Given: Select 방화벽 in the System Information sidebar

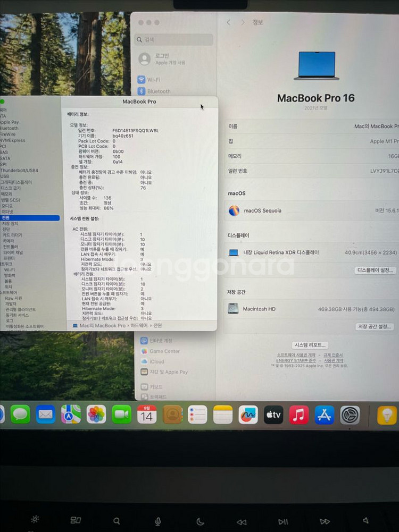Looking at the screenshot, I should coord(10,275).
